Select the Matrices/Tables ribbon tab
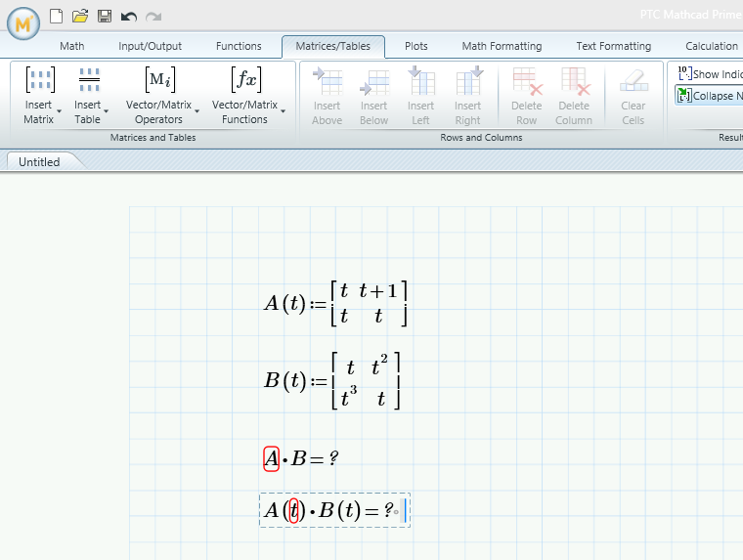The width and height of the screenshot is (743, 560). [333, 47]
